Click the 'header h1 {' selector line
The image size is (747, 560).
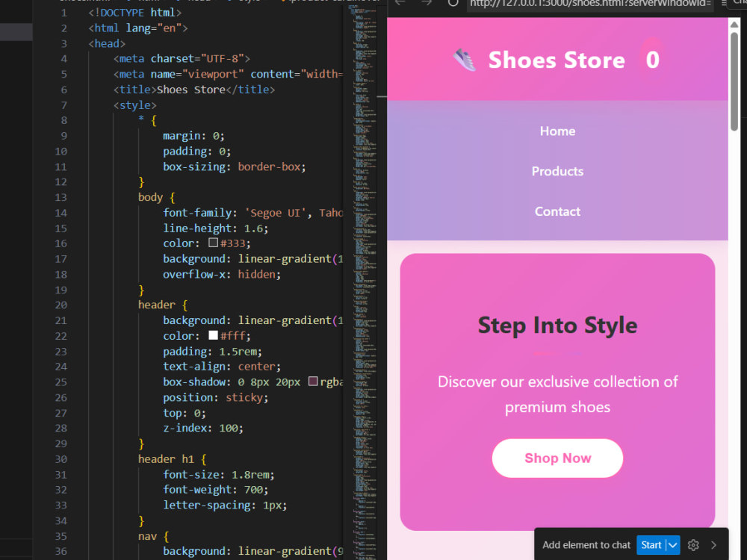coord(172,459)
